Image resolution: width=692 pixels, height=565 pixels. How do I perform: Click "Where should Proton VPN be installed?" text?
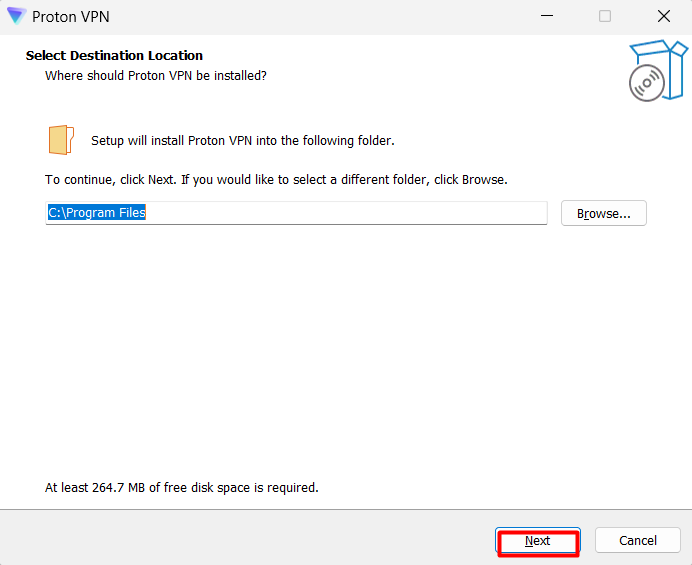point(156,75)
